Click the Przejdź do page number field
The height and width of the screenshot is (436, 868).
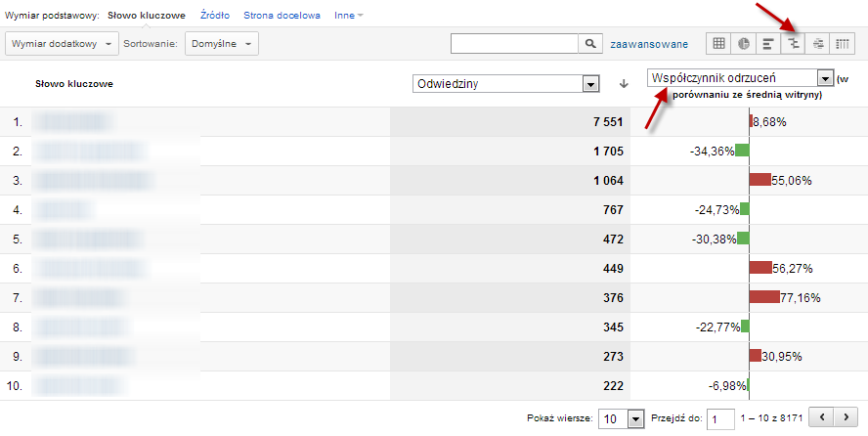[x=720, y=418]
